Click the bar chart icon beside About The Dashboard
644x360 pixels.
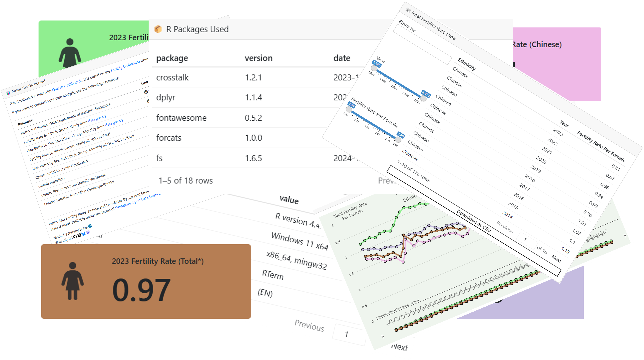tap(8, 93)
